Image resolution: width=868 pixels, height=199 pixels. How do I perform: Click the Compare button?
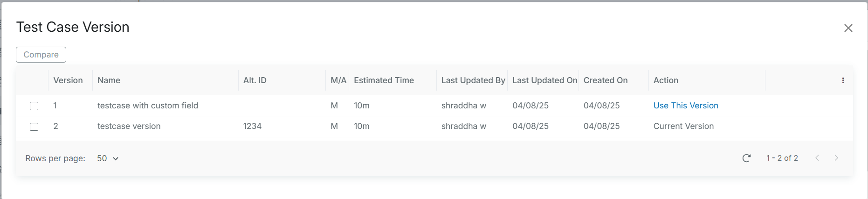point(41,55)
